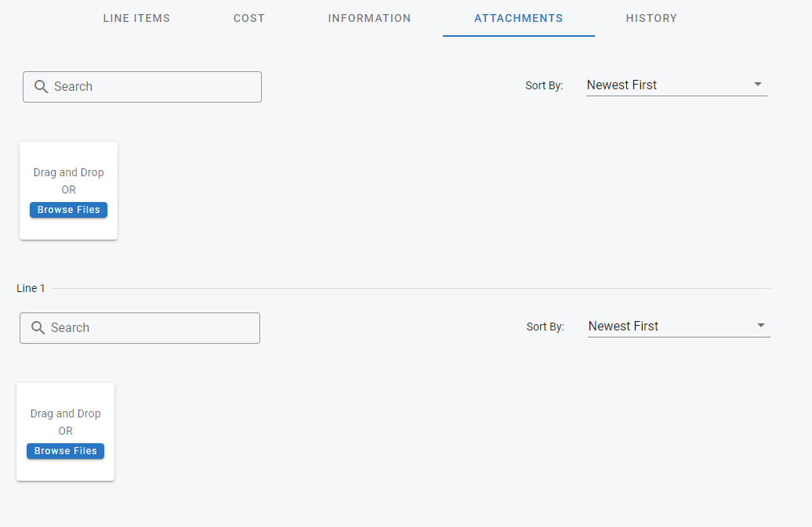Expand the Line 1 sort dropdown arrow

tap(759, 326)
